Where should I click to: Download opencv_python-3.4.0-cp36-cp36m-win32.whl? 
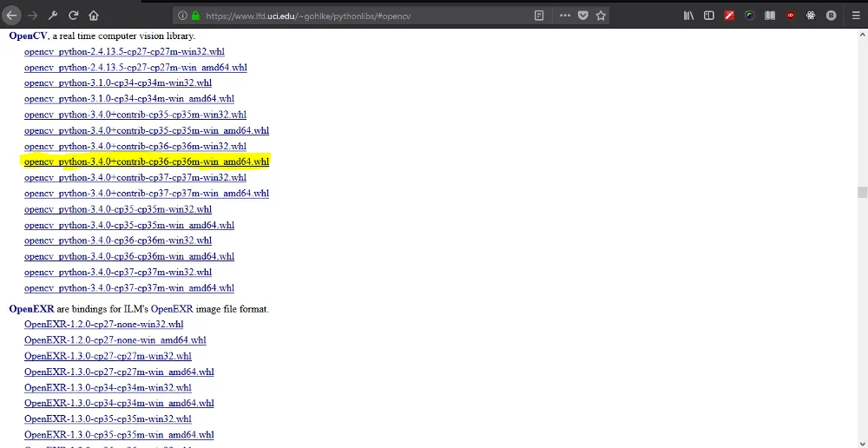click(x=118, y=240)
